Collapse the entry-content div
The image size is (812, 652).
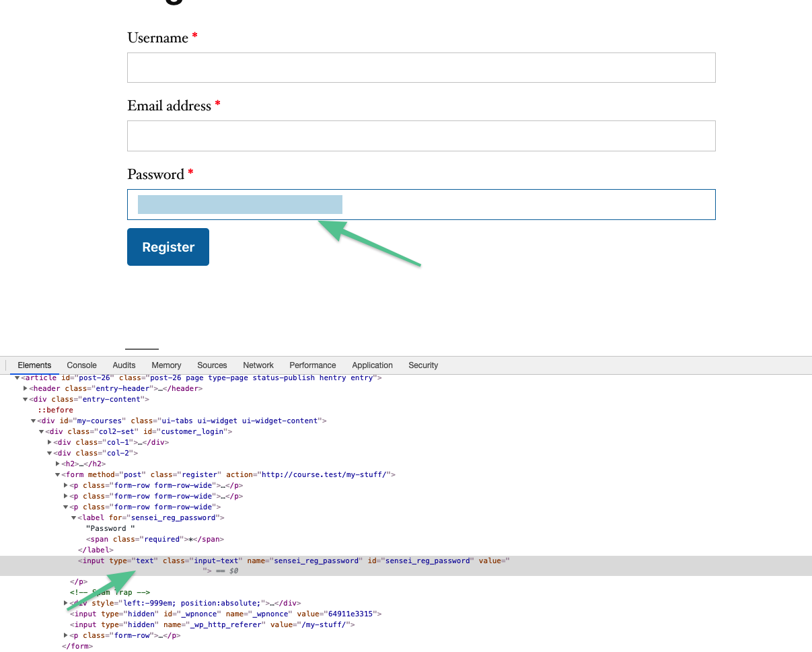coord(25,399)
